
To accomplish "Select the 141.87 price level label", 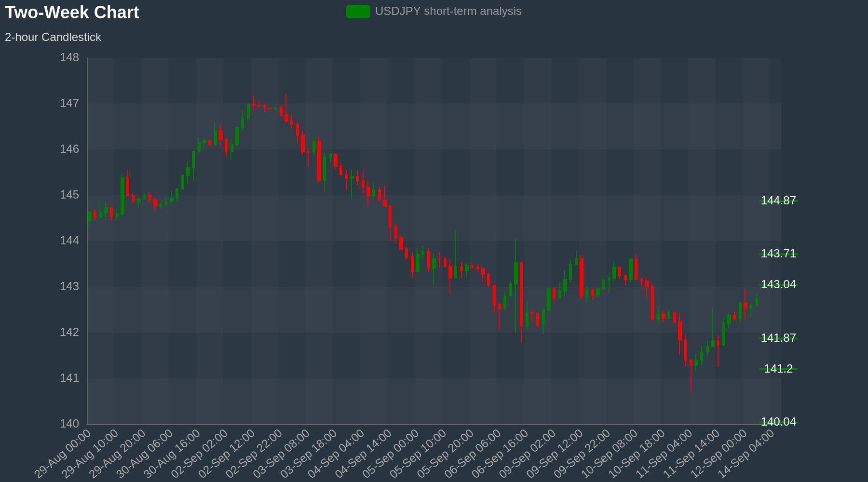I will pos(778,338).
